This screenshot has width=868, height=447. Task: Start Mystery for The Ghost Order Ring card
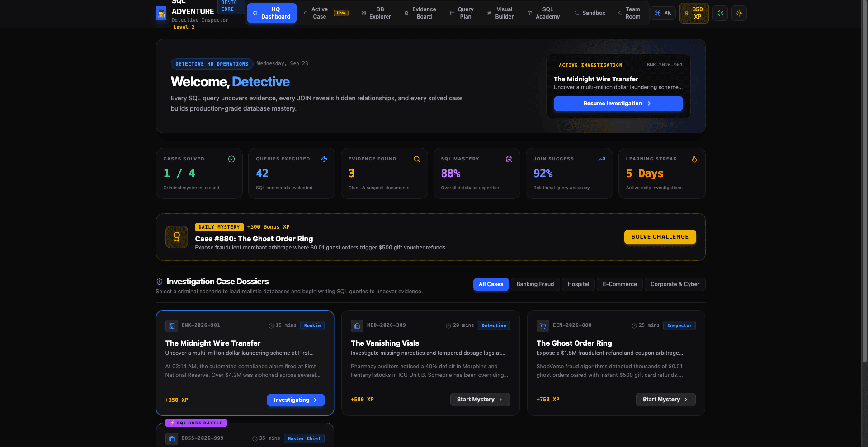[665, 400]
